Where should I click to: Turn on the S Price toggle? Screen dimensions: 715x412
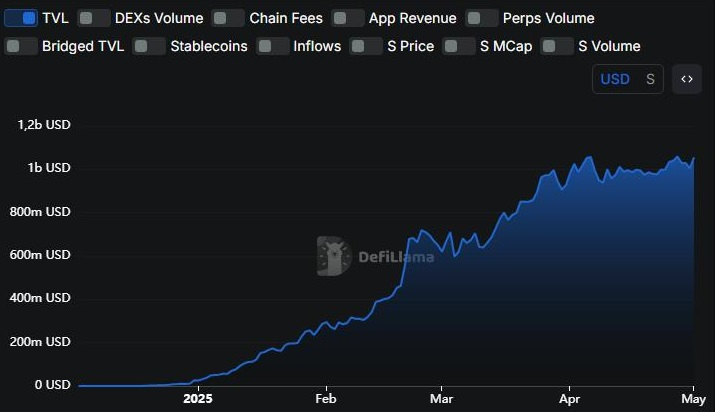point(366,46)
